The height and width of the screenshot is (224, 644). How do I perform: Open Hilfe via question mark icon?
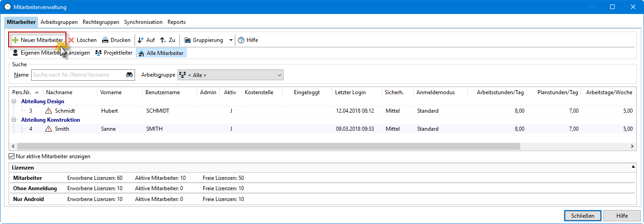tap(241, 40)
